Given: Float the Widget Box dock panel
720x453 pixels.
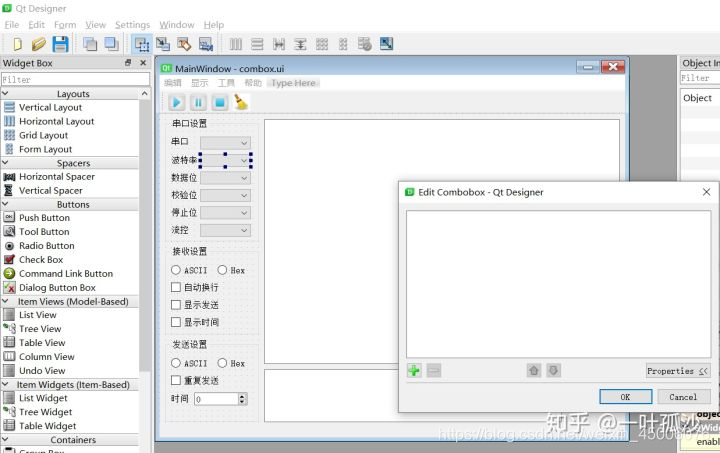Looking at the screenshot, I should [x=128, y=63].
